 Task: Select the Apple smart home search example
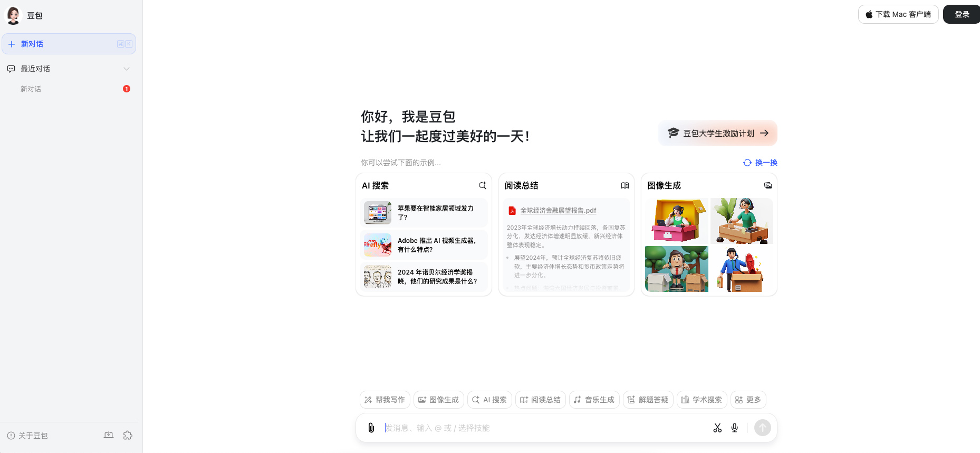click(424, 213)
